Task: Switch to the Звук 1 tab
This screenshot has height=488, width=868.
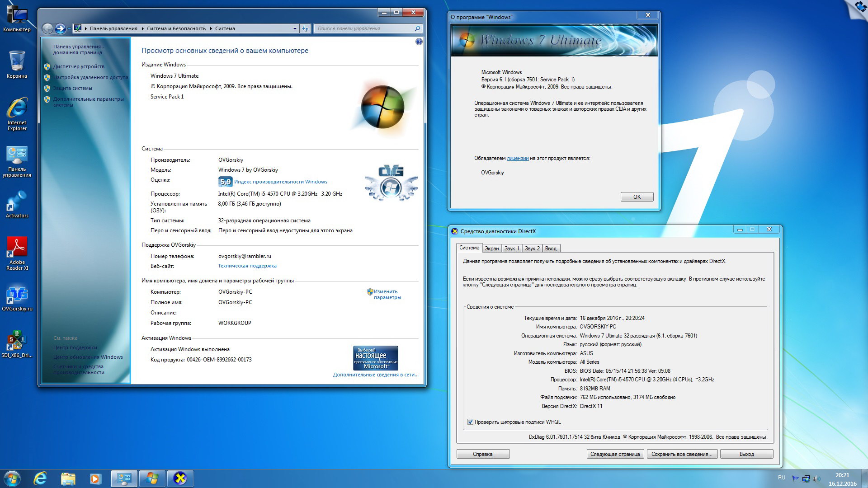Action: (x=512, y=249)
